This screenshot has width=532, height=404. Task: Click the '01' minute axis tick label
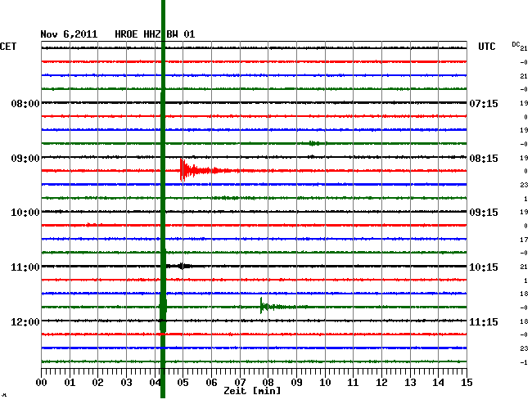click(x=70, y=383)
